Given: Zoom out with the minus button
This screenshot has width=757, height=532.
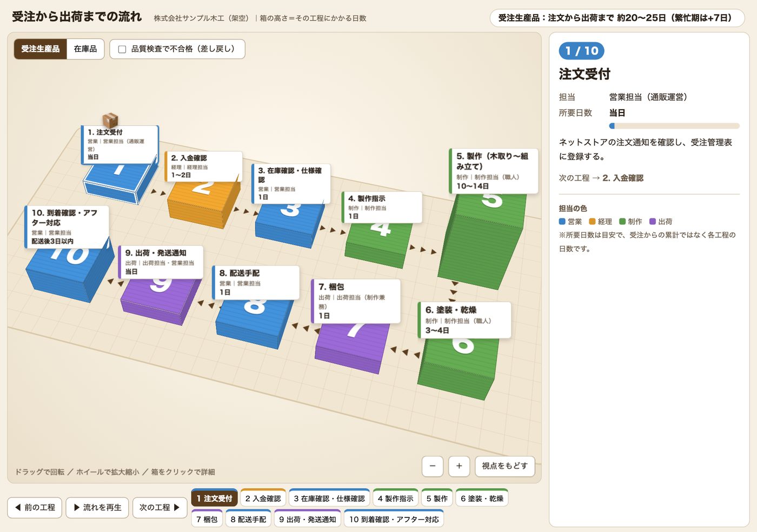Looking at the screenshot, I should 433,466.
